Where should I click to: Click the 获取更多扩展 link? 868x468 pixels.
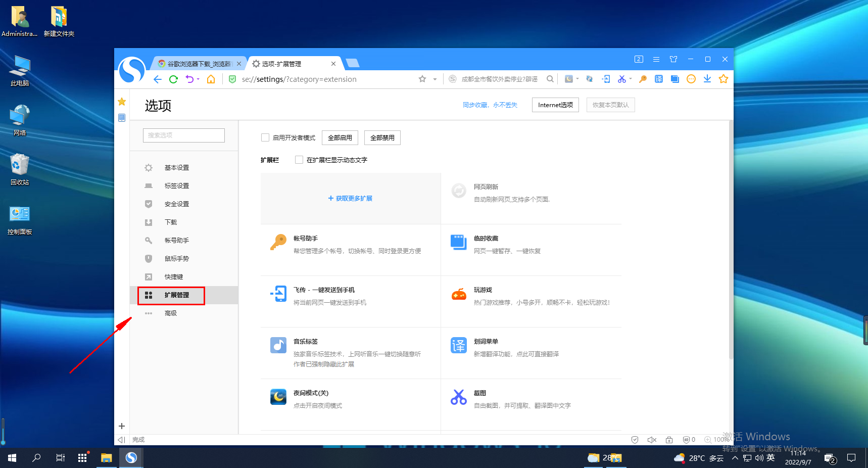click(350, 199)
